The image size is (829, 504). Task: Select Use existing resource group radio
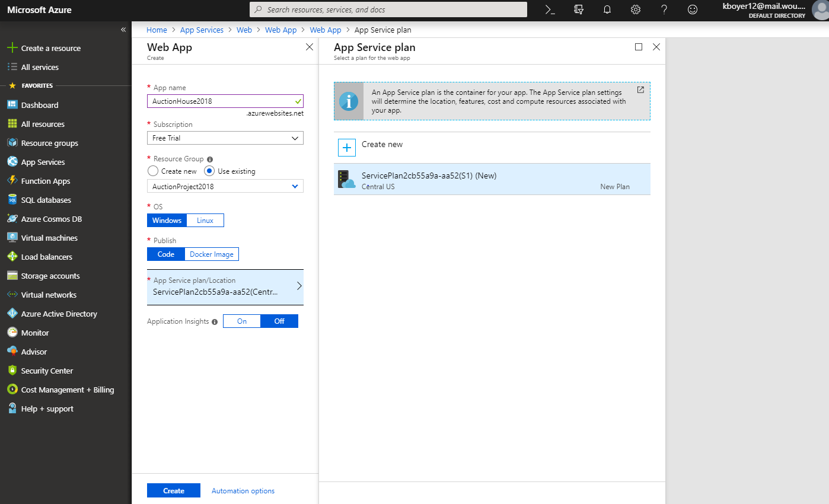[x=209, y=171]
